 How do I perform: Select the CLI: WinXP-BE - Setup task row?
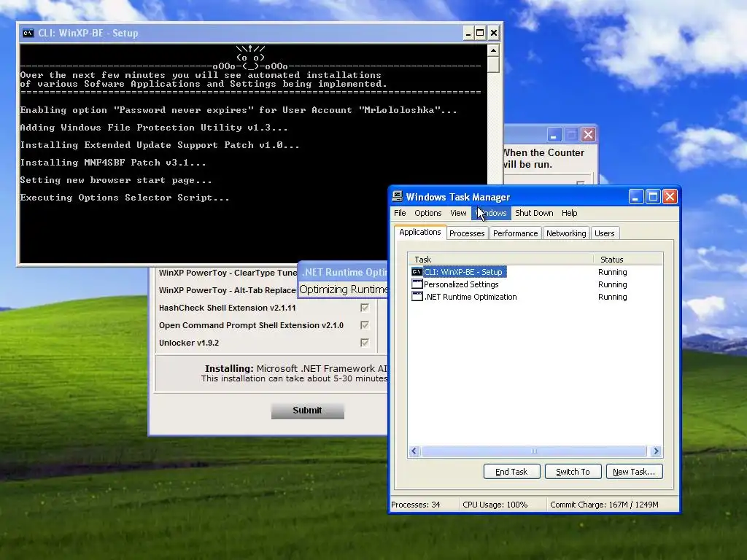click(x=535, y=272)
